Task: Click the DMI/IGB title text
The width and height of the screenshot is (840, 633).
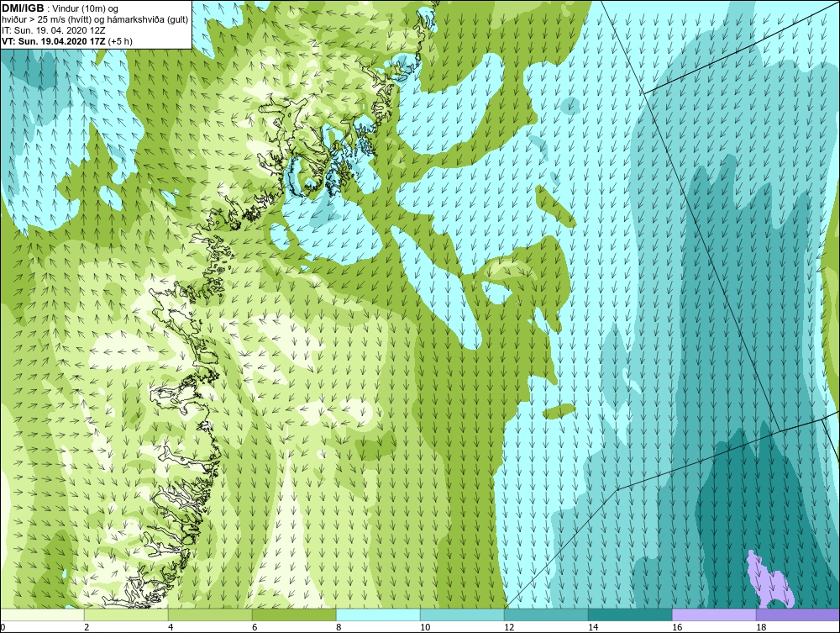Action: pos(23,8)
